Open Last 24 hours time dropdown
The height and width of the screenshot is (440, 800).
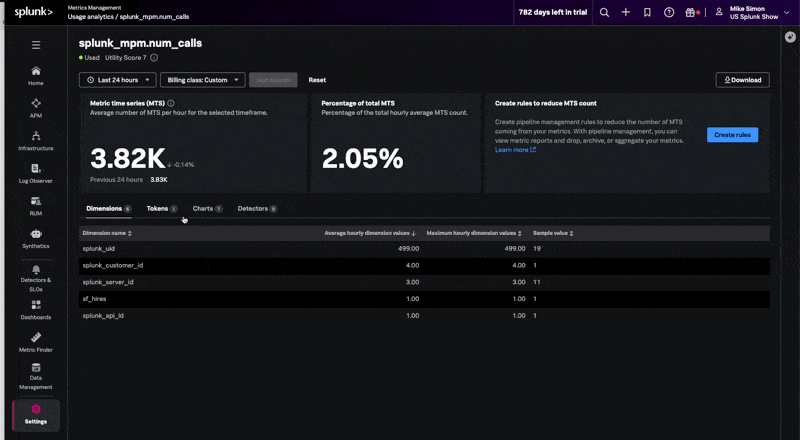coord(117,80)
